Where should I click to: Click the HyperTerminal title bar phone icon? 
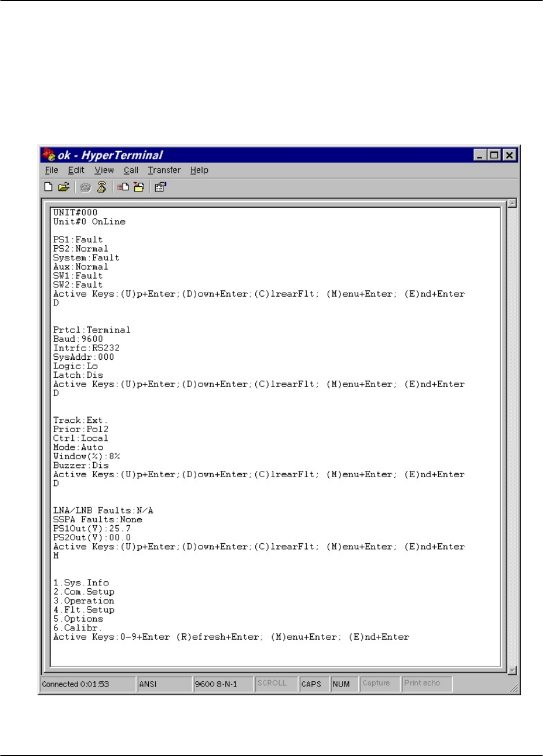coord(48,155)
